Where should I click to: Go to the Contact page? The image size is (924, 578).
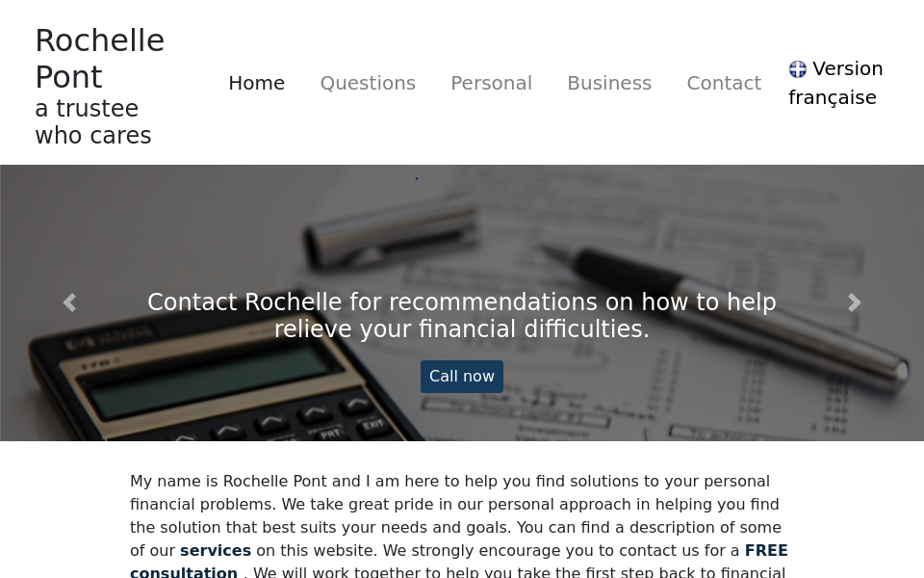tap(724, 83)
